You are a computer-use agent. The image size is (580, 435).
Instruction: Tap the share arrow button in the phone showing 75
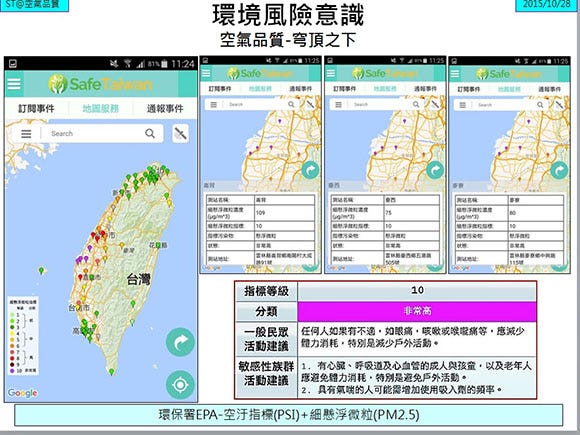435,171
